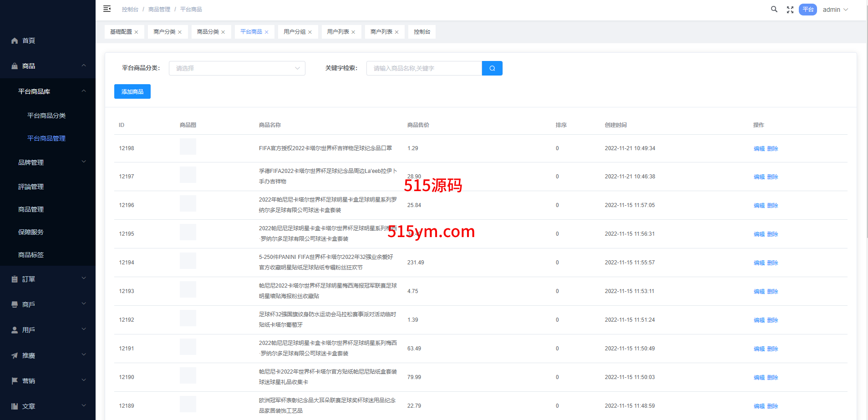Close the 商户列表 tab
868x420 pixels.
tap(397, 32)
